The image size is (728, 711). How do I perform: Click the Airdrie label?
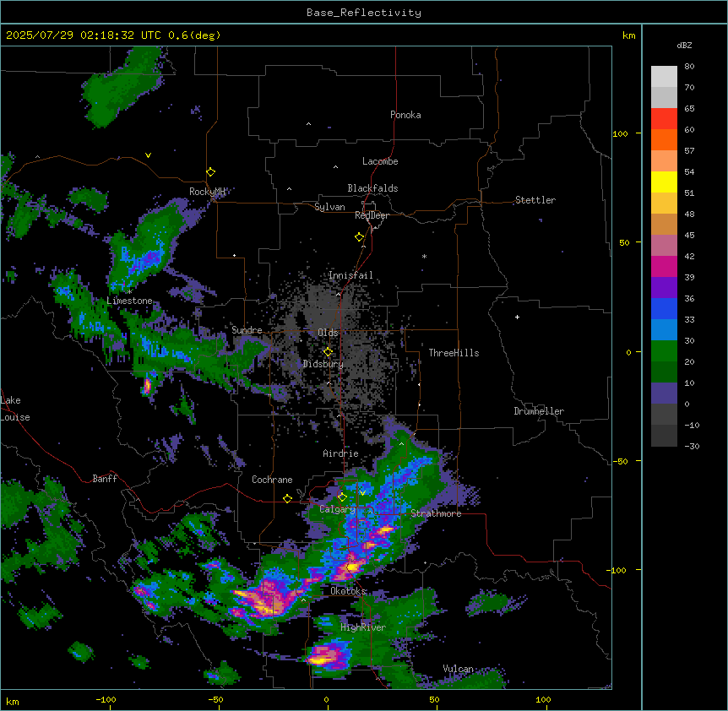point(341,453)
